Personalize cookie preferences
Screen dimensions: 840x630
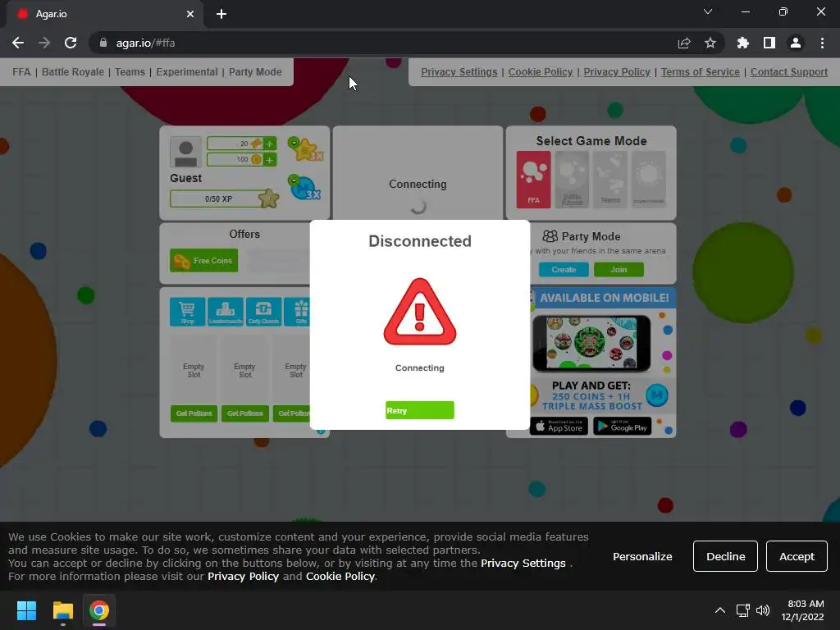642,556
